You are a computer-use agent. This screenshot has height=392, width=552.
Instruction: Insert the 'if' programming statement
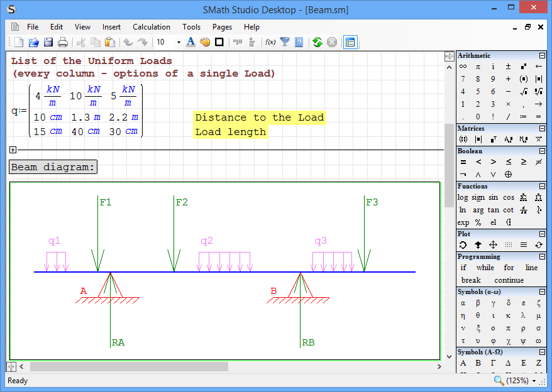point(463,268)
